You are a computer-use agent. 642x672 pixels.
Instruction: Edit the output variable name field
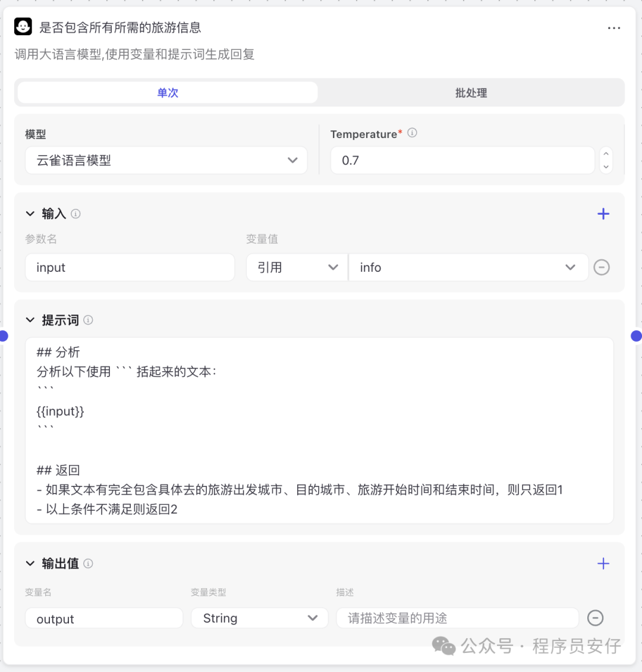104,618
